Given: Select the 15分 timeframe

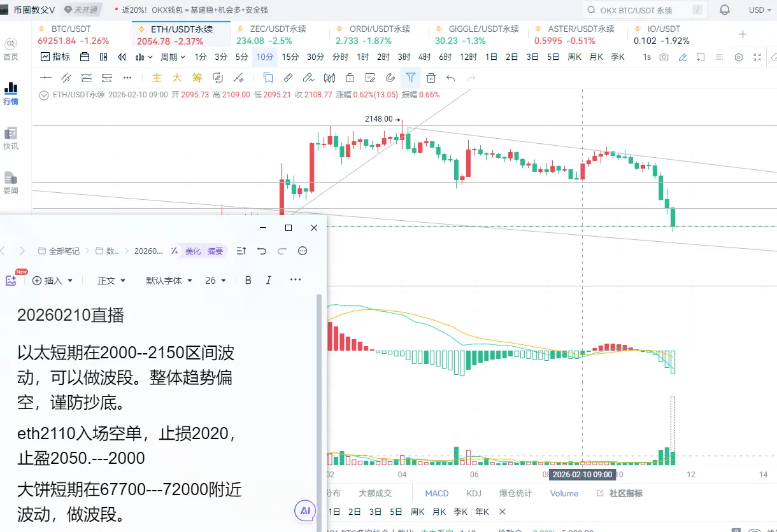Looking at the screenshot, I should [x=290, y=57].
